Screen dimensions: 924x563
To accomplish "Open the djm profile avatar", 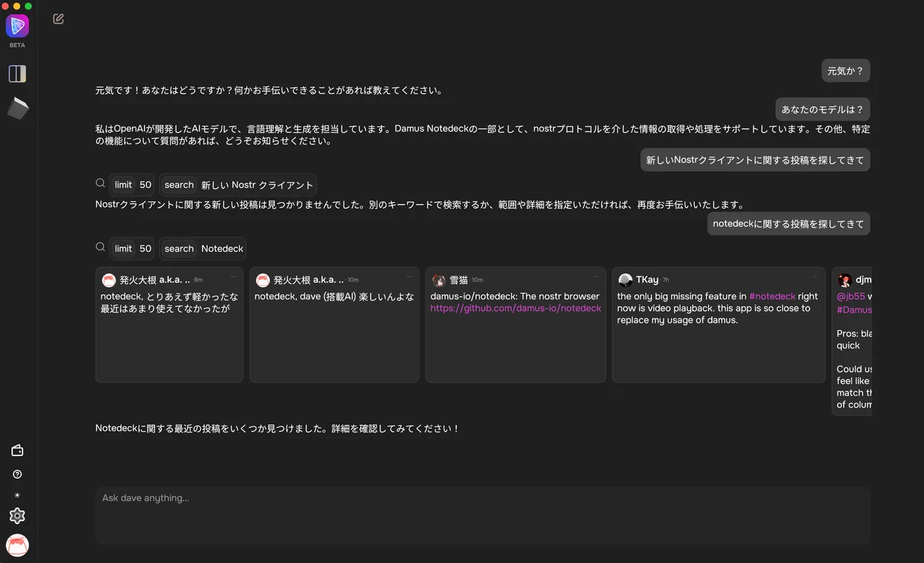I will point(845,280).
